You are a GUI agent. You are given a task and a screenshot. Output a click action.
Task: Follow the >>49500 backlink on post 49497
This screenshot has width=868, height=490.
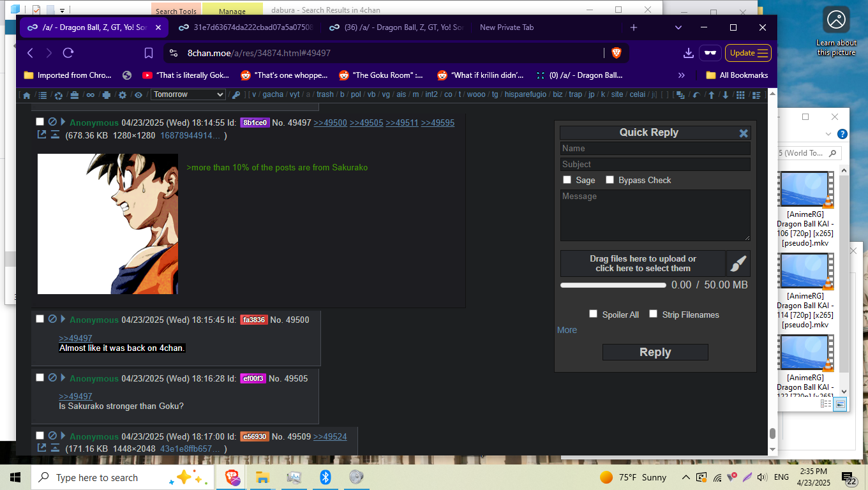[330, 122]
